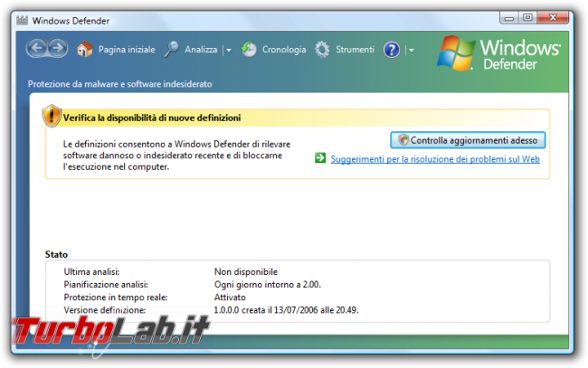Click the Windows Defender logo
This screenshot has width=588, height=368.
(x=498, y=53)
